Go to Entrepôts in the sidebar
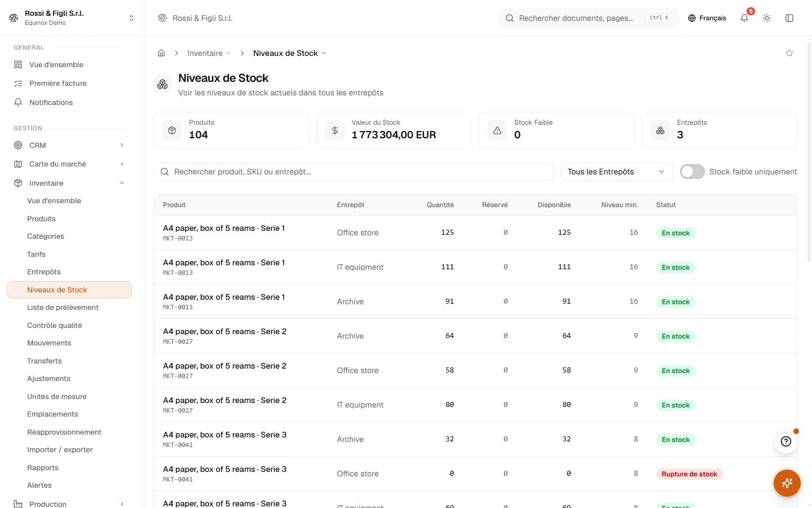Viewport: 812px width, 508px height. pos(44,271)
